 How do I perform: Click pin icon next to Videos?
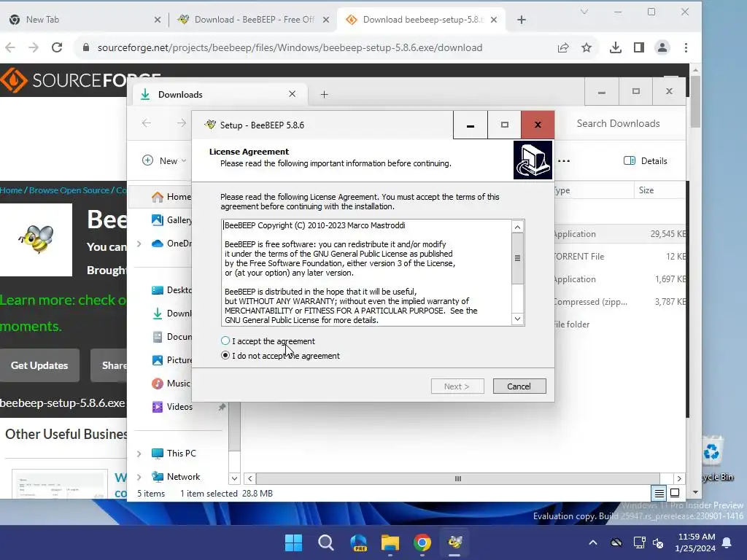coord(222,407)
